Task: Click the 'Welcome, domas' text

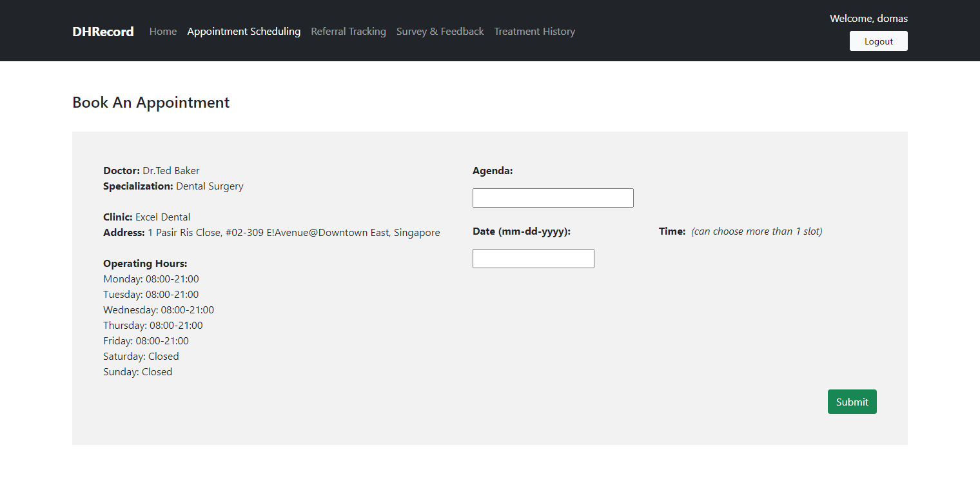Action: (868, 18)
